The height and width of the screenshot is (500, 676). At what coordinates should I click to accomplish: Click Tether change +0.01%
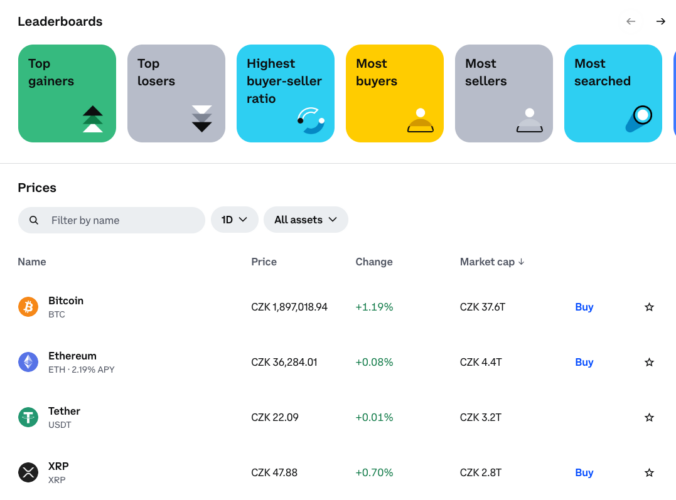(374, 417)
